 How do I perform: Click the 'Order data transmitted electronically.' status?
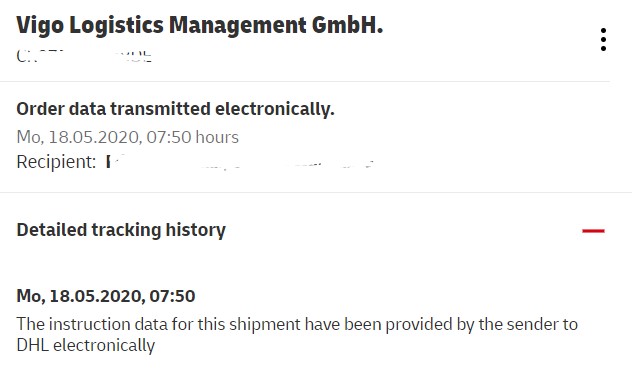click(x=175, y=109)
